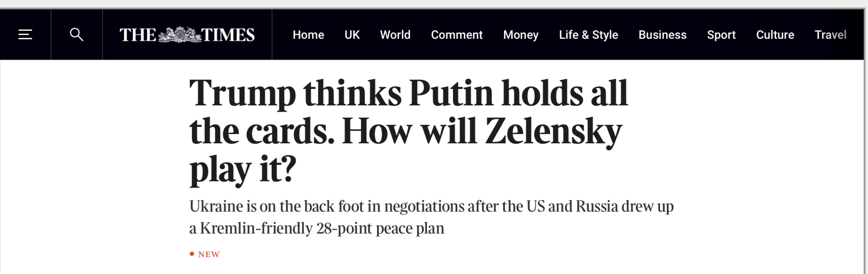Click the orange NEW label

point(209,255)
